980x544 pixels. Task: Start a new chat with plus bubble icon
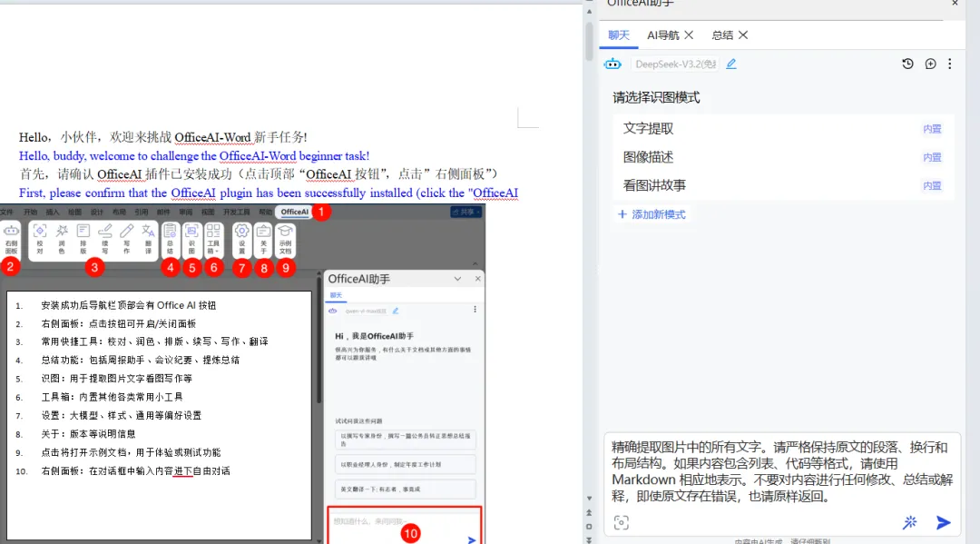(931, 64)
